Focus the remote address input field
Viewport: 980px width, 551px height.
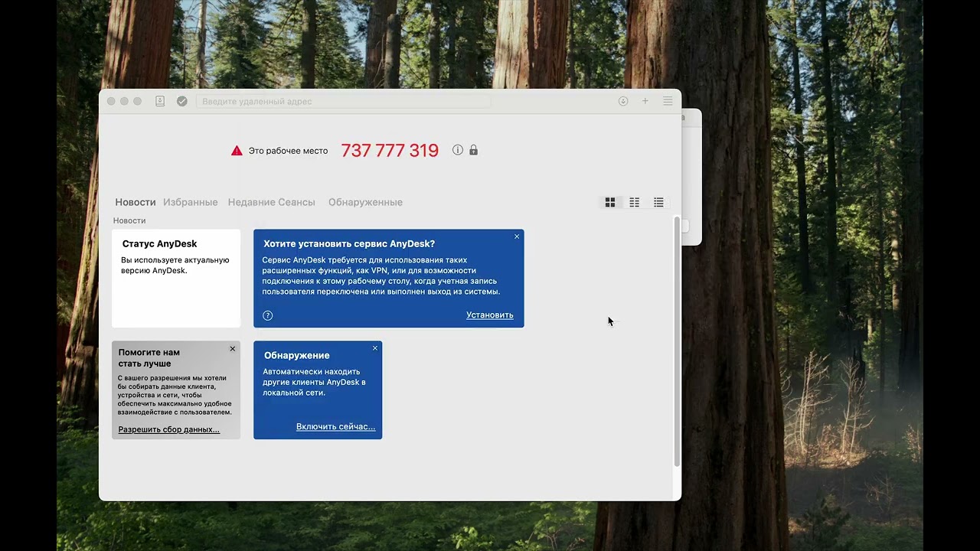(x=343, y=101)
